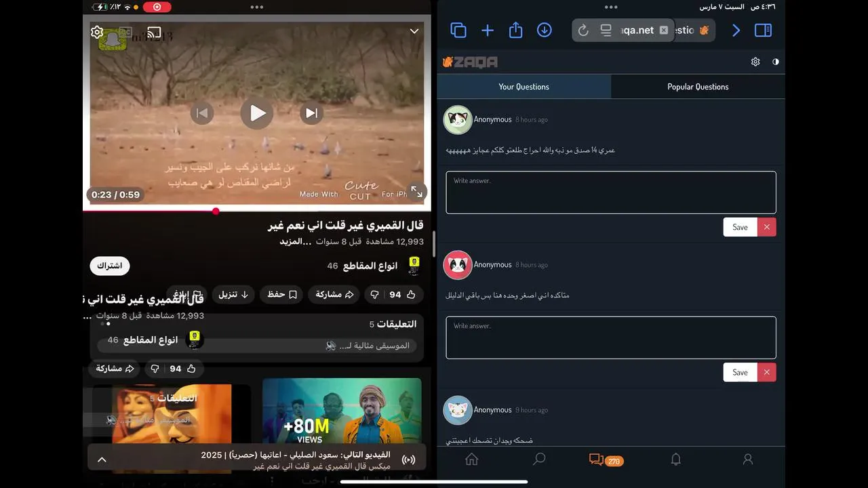
Task: Collapse the video player with chevron
Action: [x=414, y=32]
